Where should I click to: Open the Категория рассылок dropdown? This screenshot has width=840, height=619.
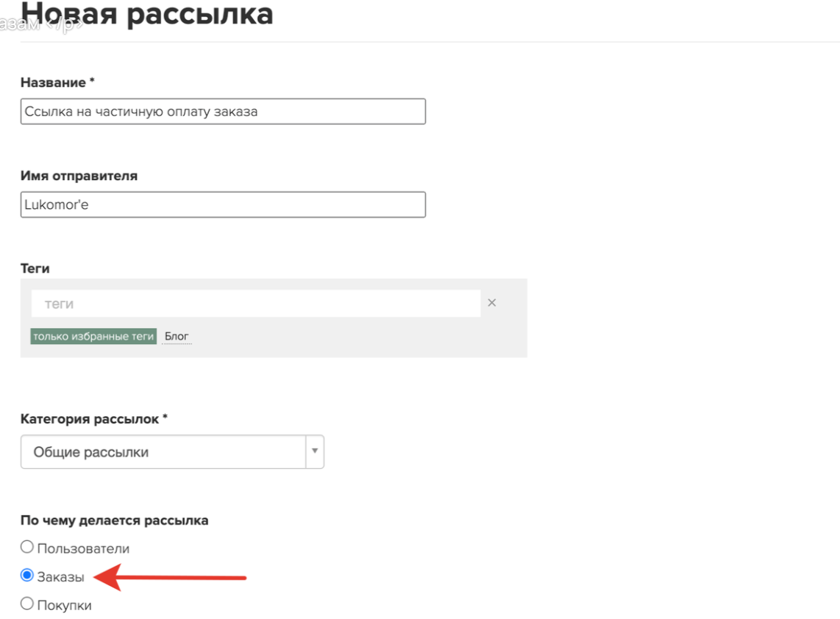point(172,452)
